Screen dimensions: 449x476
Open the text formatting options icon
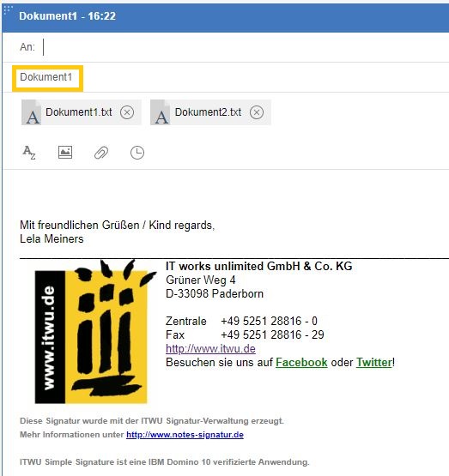pyautogui.click(x=29, y=153)
